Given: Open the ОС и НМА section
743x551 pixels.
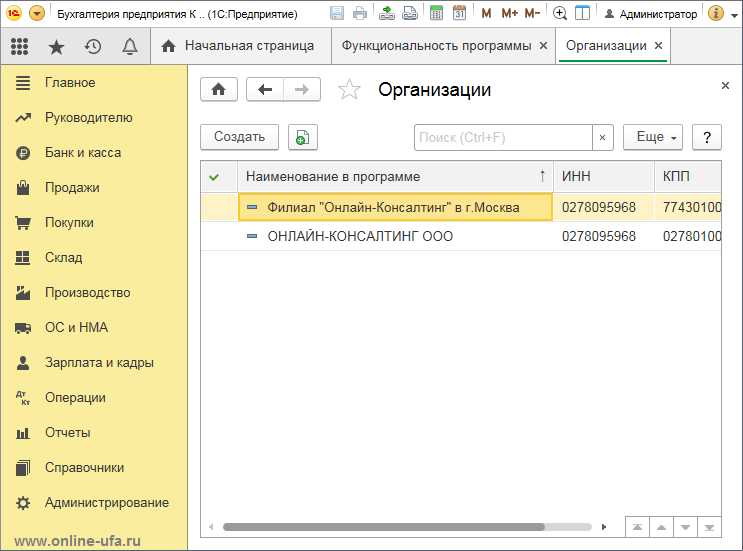Looking at the screenshot, I should 76,327.
